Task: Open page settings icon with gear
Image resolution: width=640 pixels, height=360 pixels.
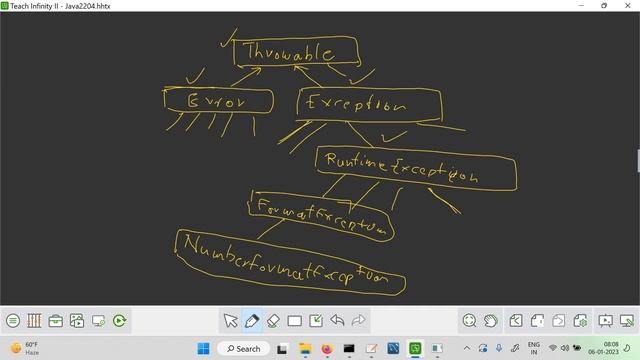Action: (580, 321)
